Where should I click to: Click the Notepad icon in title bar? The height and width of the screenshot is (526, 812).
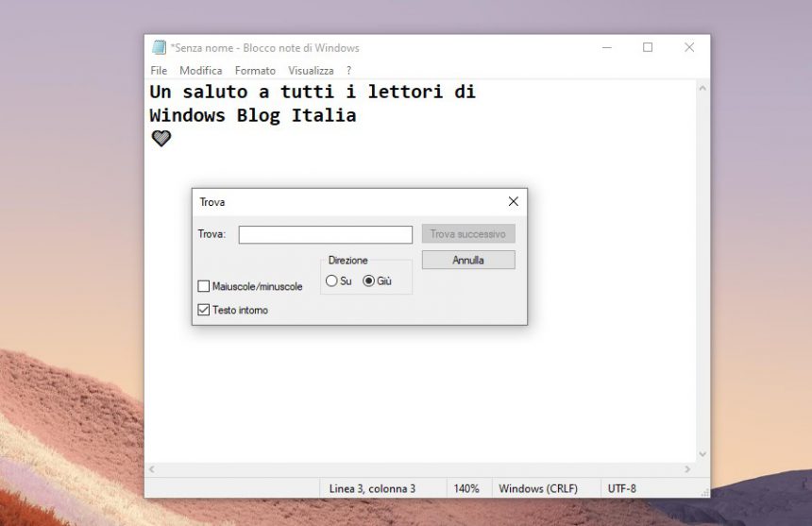(159, 47)
